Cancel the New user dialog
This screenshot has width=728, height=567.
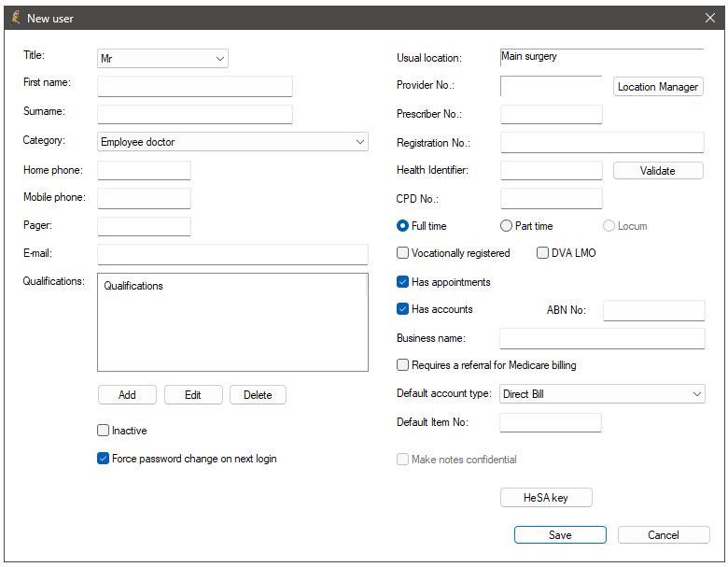tap(664, 535)
